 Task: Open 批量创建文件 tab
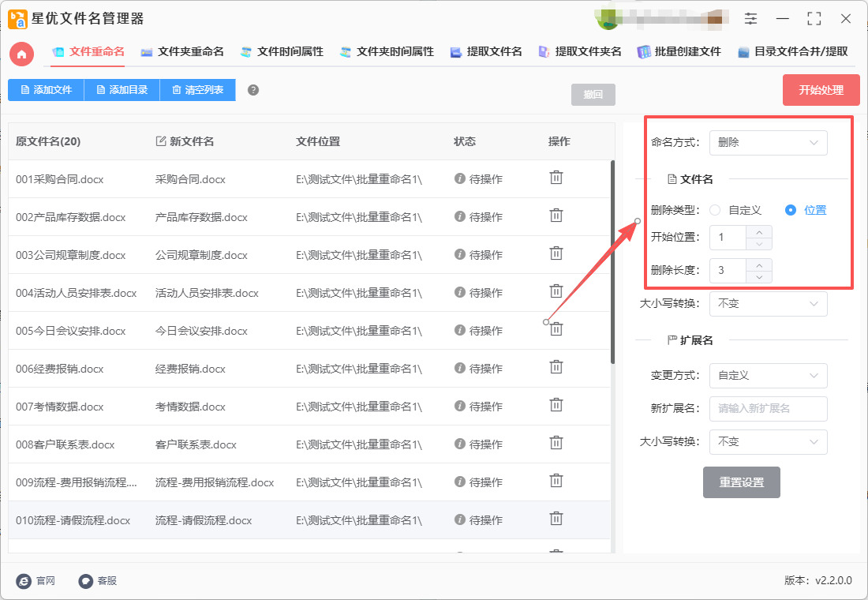[679, 52]
